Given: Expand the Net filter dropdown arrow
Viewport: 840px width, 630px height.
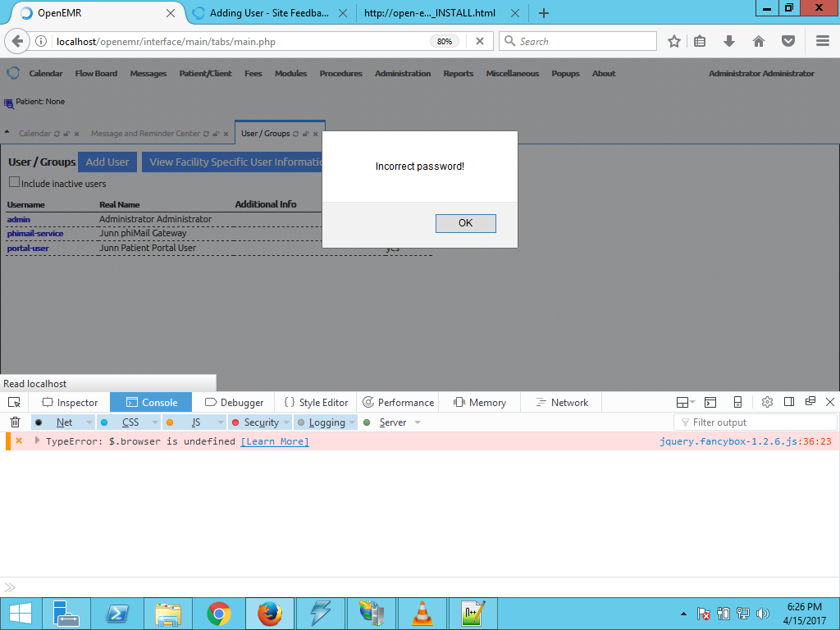Looking at the screenshot, I should point(89,422).
